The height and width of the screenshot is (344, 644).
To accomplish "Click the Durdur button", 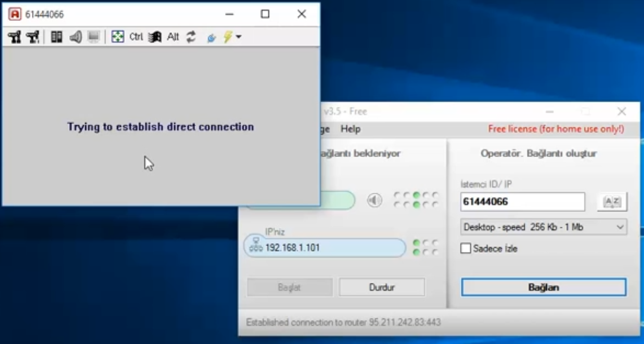I will coord(382,288).
